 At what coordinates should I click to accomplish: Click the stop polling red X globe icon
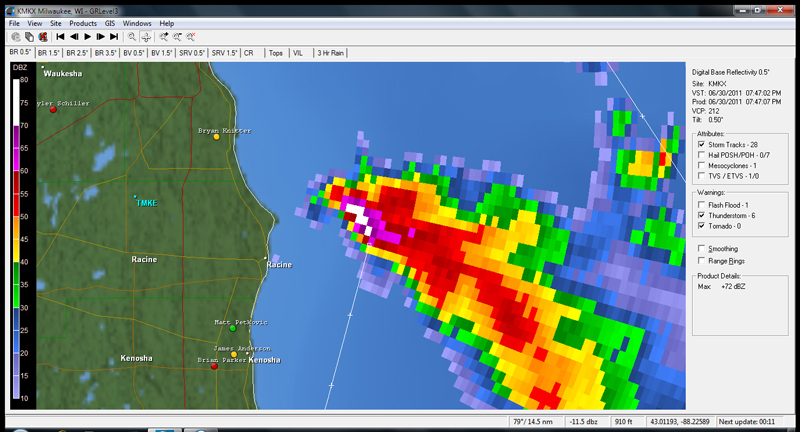coord(43,37)
